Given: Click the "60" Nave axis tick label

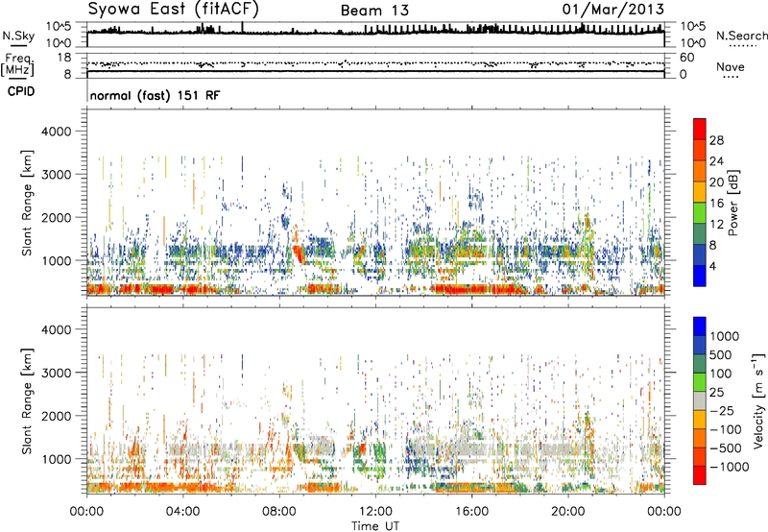Looking at the screenshot, I should tap(686, 58).
